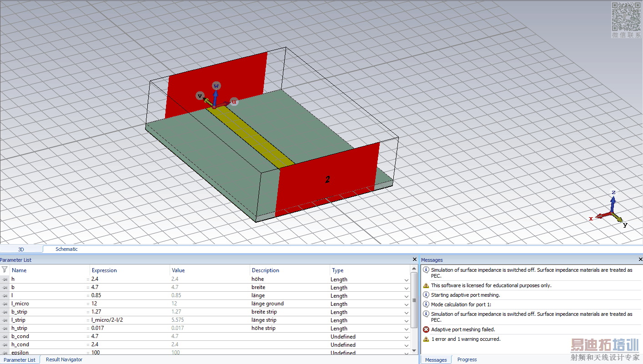Open the Type dropdown for l_strip

(407, 320)
